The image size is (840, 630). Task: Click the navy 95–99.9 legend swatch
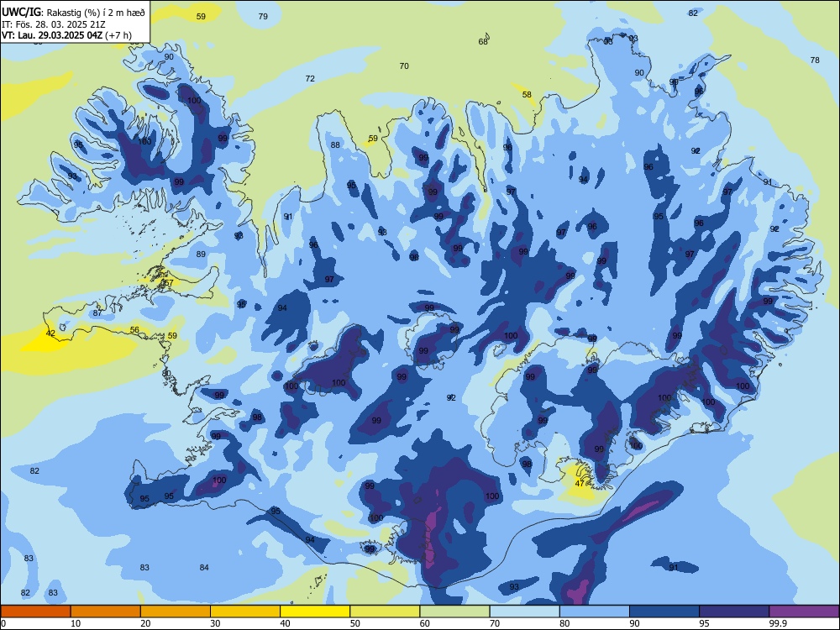coord(734,612)
